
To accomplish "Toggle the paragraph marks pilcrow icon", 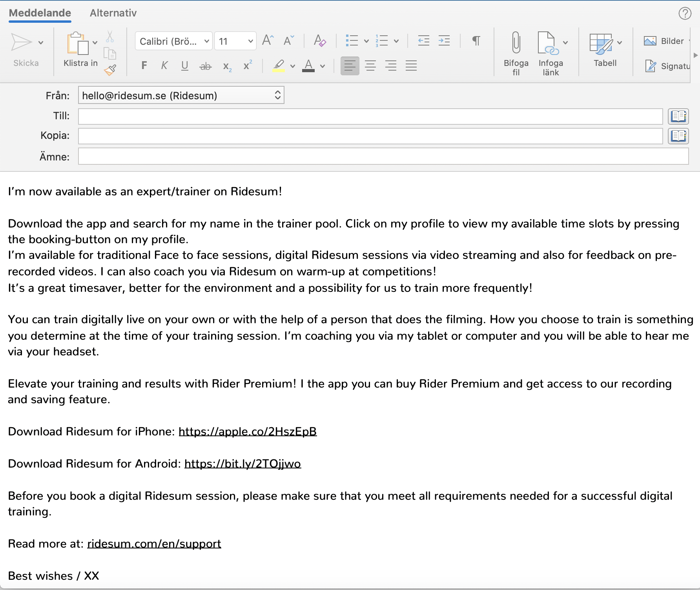I will [476, 40].
